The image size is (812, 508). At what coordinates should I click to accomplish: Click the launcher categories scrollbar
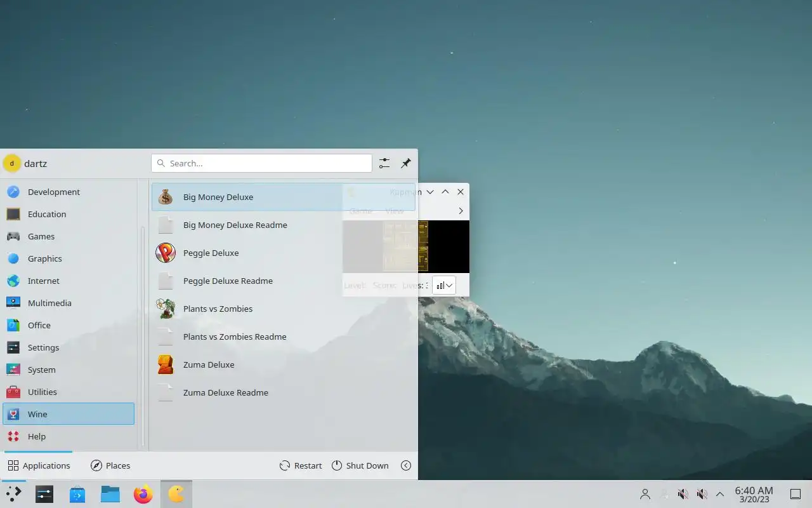tap(143, 337)
